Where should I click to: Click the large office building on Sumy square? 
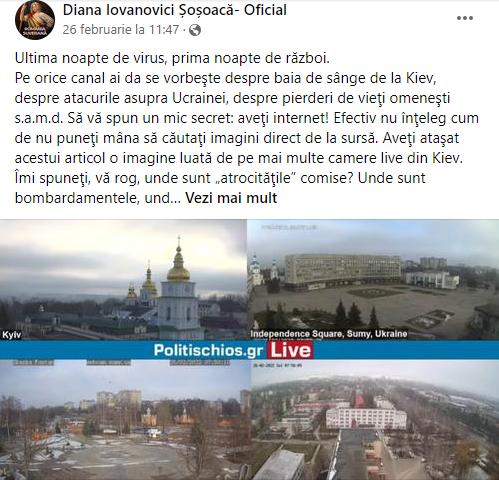(342, 269)
